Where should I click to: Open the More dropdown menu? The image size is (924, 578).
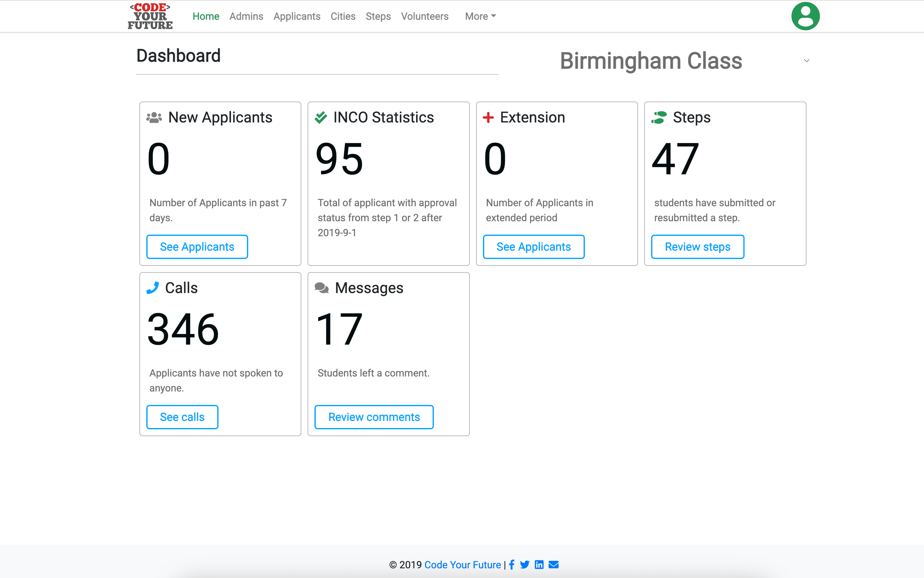480,16
